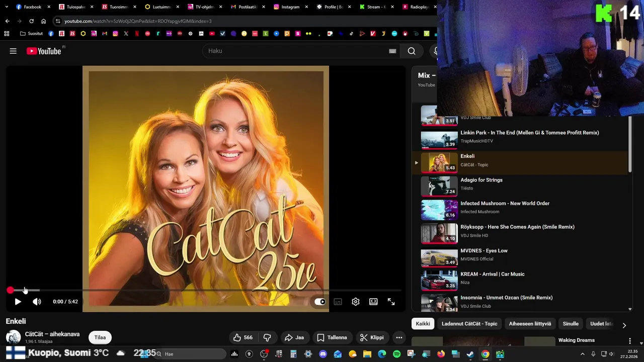Open more actions three-dot menu

399,337
